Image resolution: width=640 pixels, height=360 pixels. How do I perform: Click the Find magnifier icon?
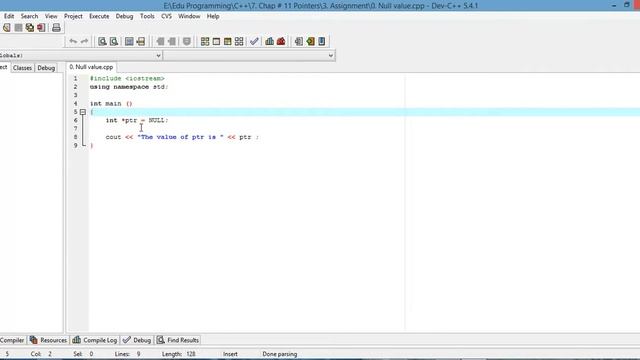(102, 41)
